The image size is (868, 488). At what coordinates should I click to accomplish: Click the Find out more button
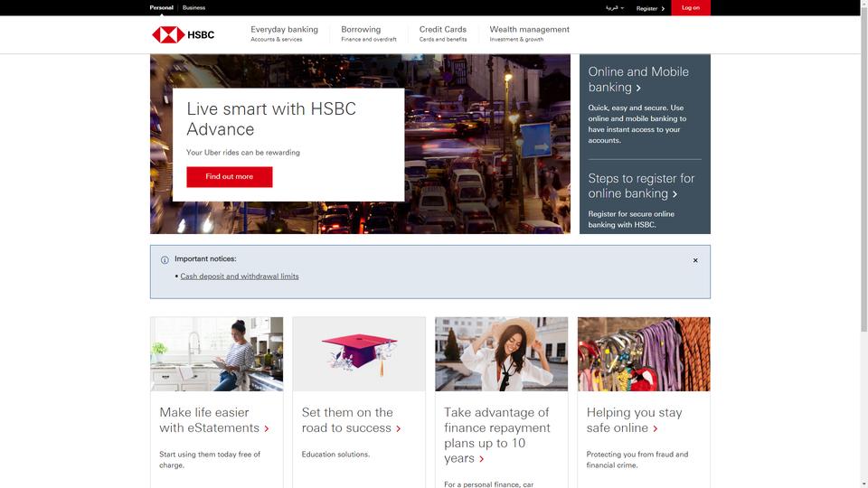pyautogui.click(x=229, y=176)
